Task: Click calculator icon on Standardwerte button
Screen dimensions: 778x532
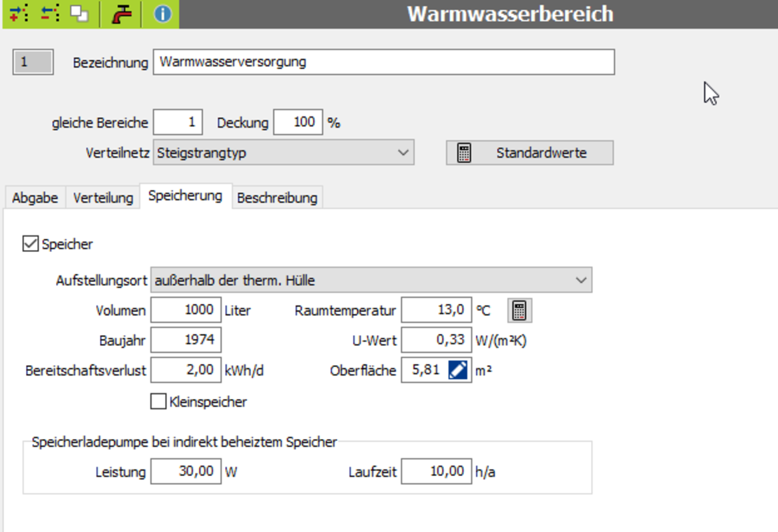Action: pyautogui.click(x=465, y=153)
